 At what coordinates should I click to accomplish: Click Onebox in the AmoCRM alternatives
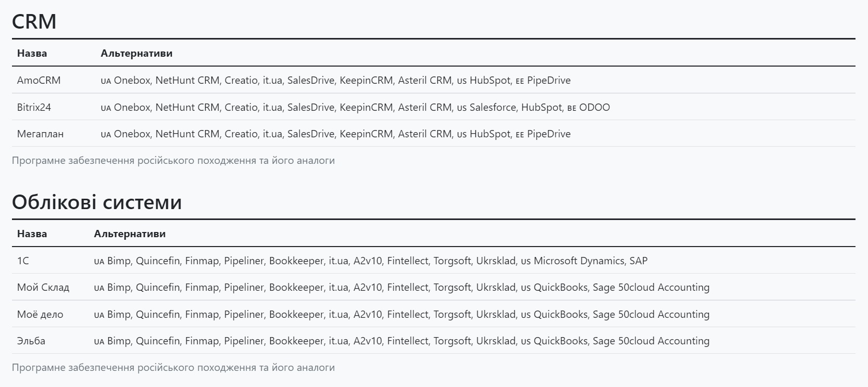(132, 80)
